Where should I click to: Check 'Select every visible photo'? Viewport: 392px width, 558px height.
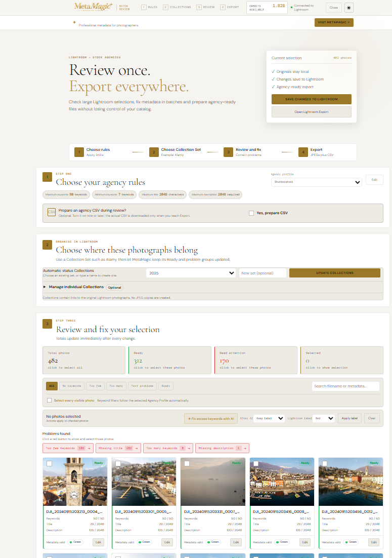pos(50,401)
